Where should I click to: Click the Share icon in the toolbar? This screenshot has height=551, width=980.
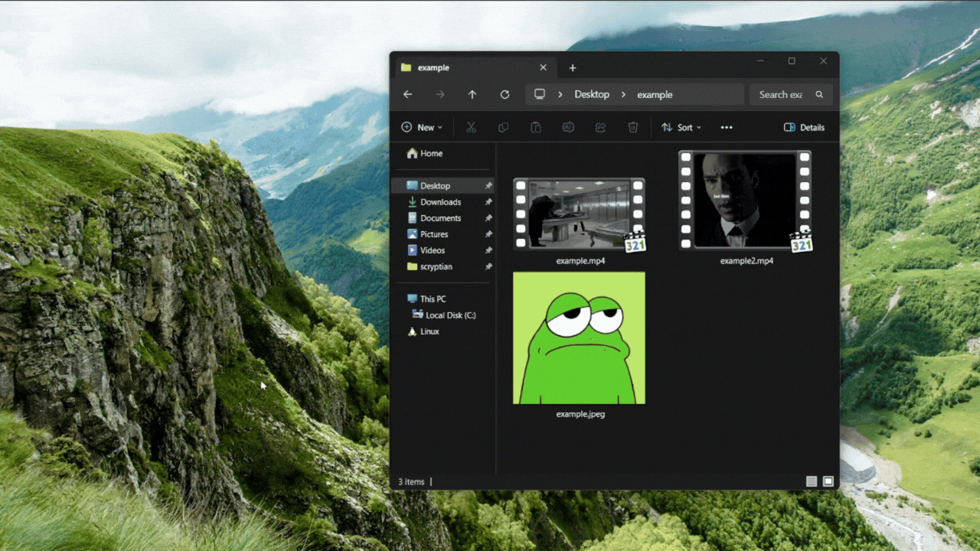click(x=601, y=128)
